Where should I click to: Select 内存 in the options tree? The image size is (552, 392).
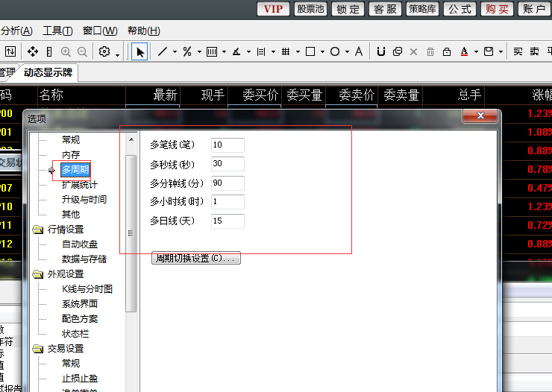tap(71, 155)
